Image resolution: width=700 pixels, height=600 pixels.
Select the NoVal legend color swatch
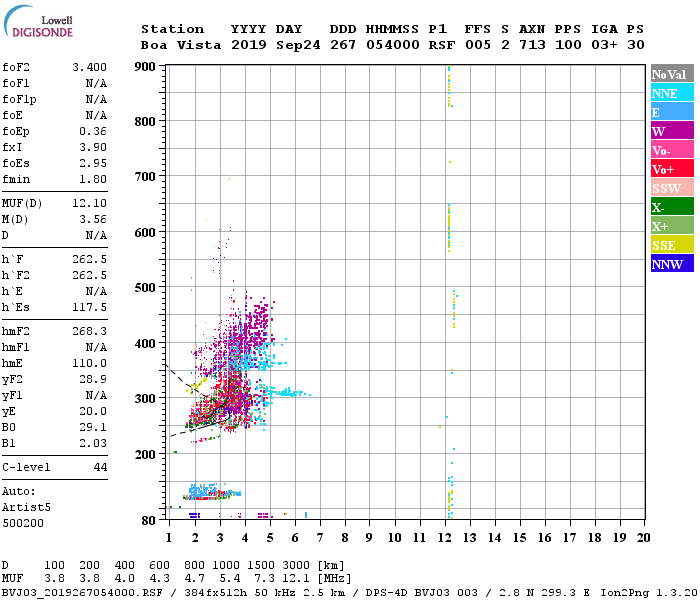[x=672, y=74]
